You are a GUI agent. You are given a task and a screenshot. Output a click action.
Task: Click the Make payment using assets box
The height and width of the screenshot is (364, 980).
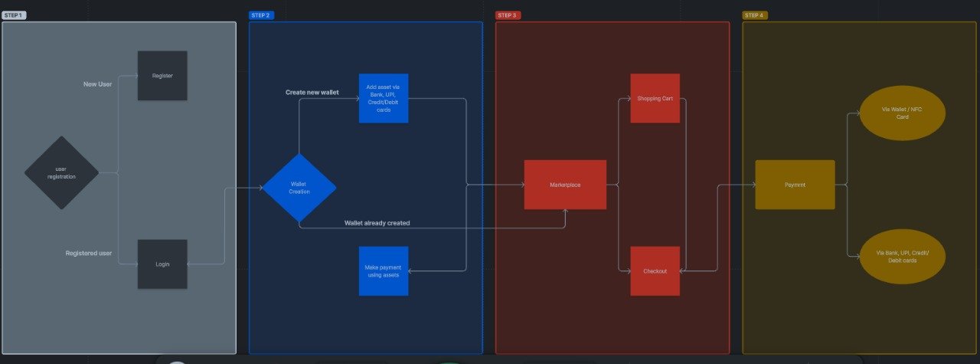point(384,271)
